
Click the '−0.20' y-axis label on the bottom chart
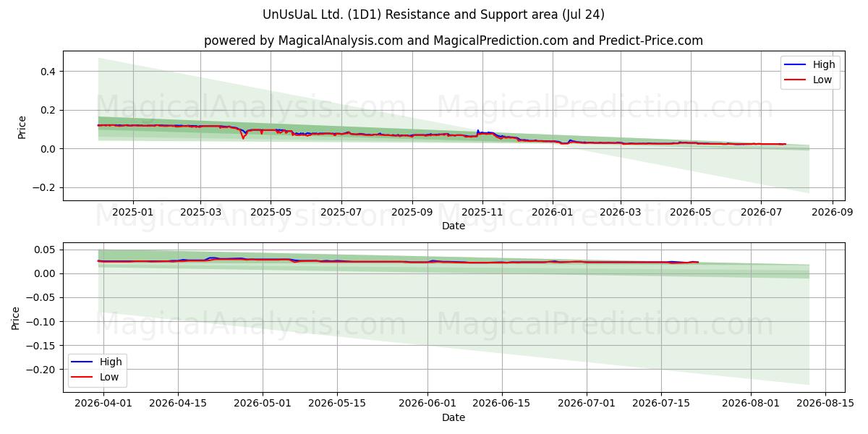pyautogui.click(x=42, y=370)
